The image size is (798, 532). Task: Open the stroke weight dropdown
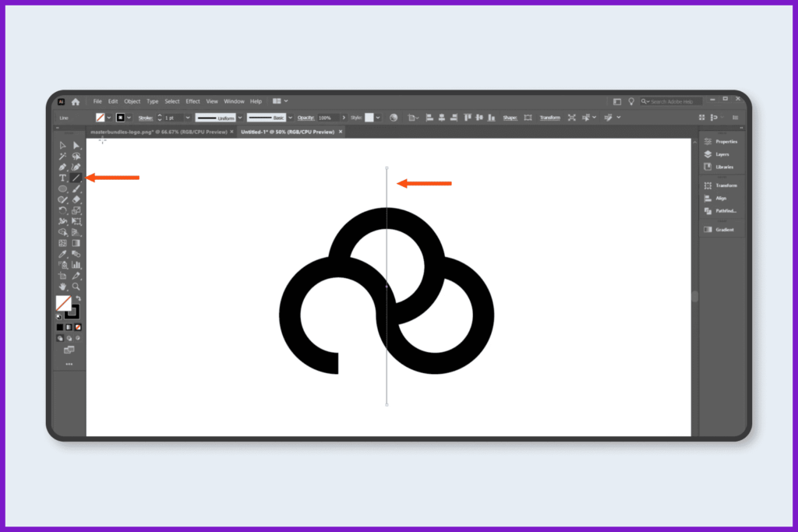coord(187,118)
